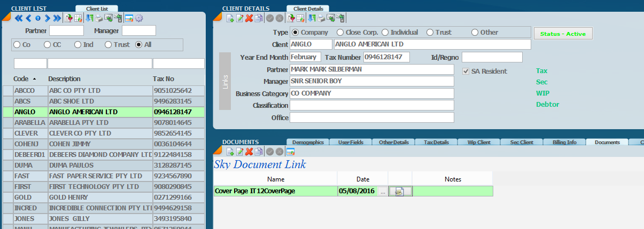Open date picker beside 05/08/2016
The image size is (644, 229).
click(x=382, y=191)
